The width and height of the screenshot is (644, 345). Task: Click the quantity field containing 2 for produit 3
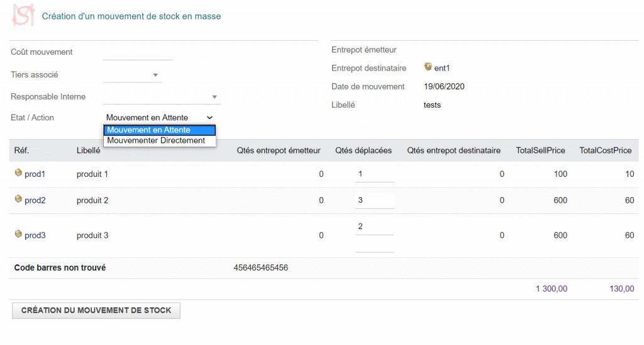(374, 227)
